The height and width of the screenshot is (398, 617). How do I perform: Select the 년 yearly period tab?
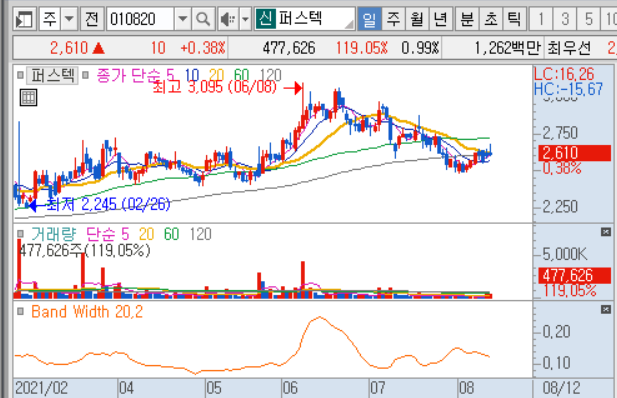point(440,19)
